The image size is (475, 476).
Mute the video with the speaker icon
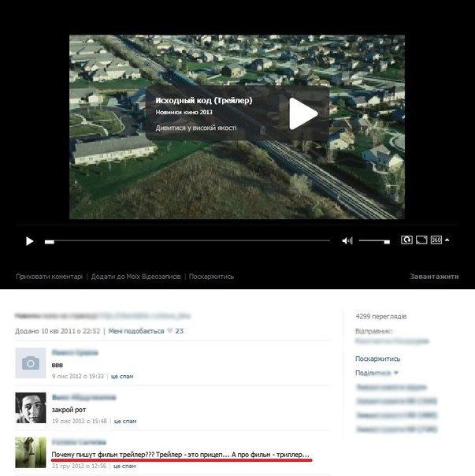coord(347,240)
